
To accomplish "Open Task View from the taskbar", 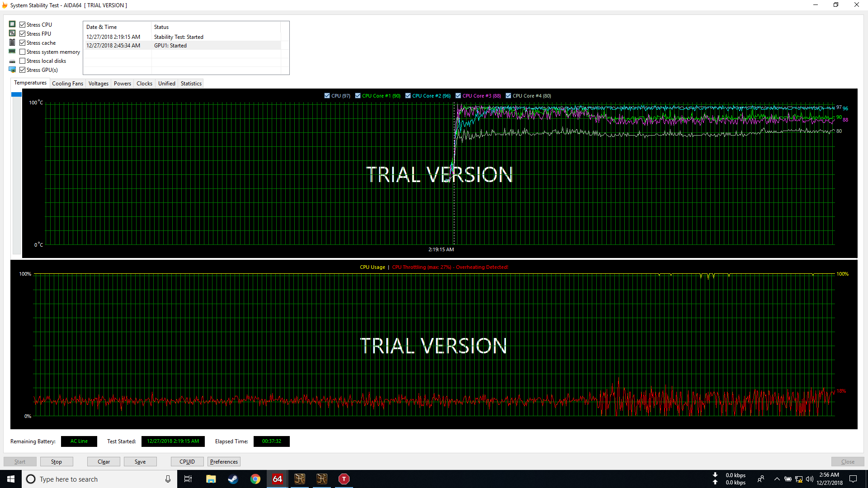I will pos(188,479).
